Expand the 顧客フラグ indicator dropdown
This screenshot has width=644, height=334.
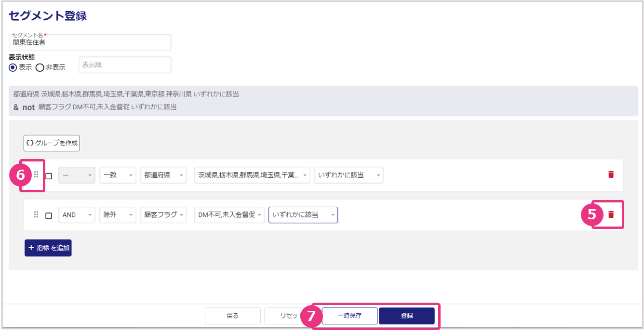pos(163,215)
